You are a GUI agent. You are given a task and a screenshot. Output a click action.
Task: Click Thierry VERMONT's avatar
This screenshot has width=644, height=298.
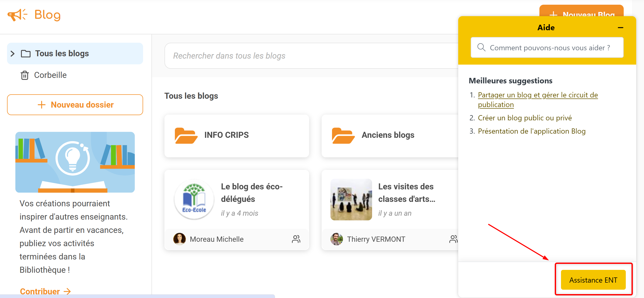pyautogui.click(x=337, y=239)
